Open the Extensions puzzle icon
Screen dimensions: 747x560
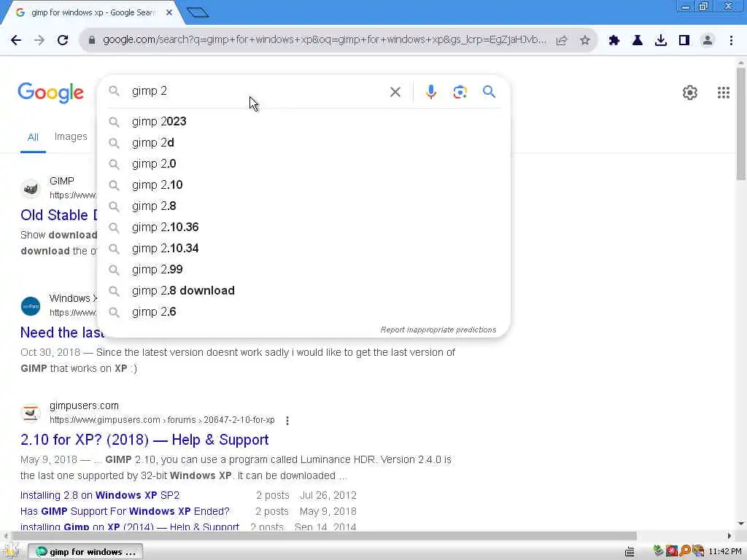(x=614, y=41)
